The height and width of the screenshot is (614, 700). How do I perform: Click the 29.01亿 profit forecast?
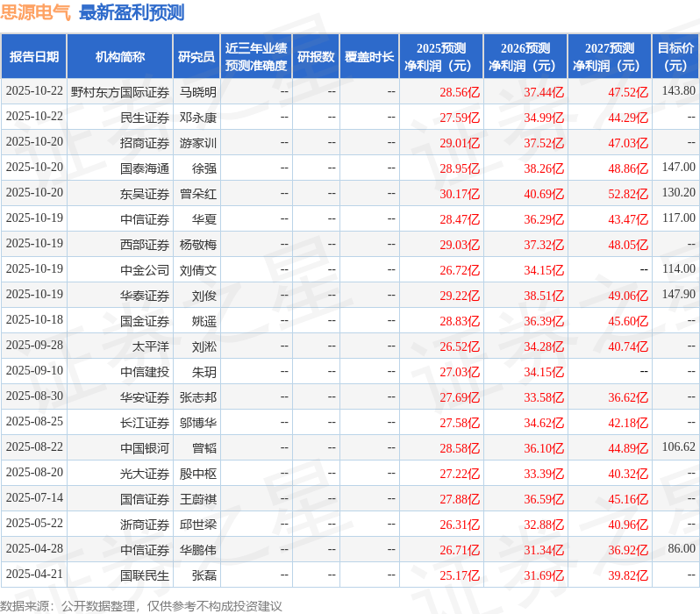point(460,143)
